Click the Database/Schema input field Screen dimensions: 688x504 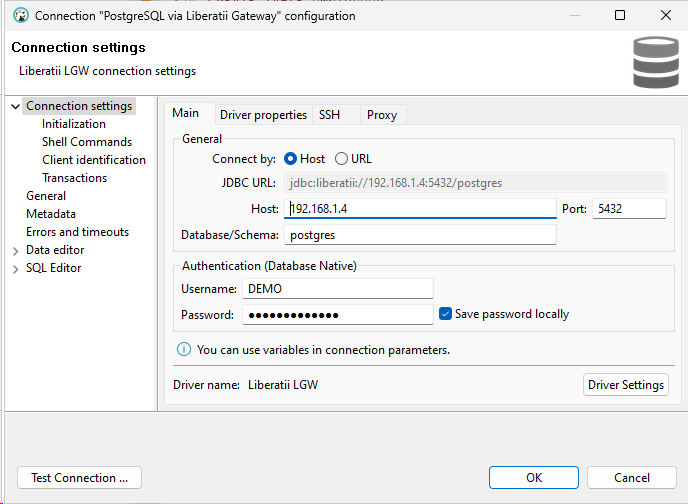(x=420, y=235)
